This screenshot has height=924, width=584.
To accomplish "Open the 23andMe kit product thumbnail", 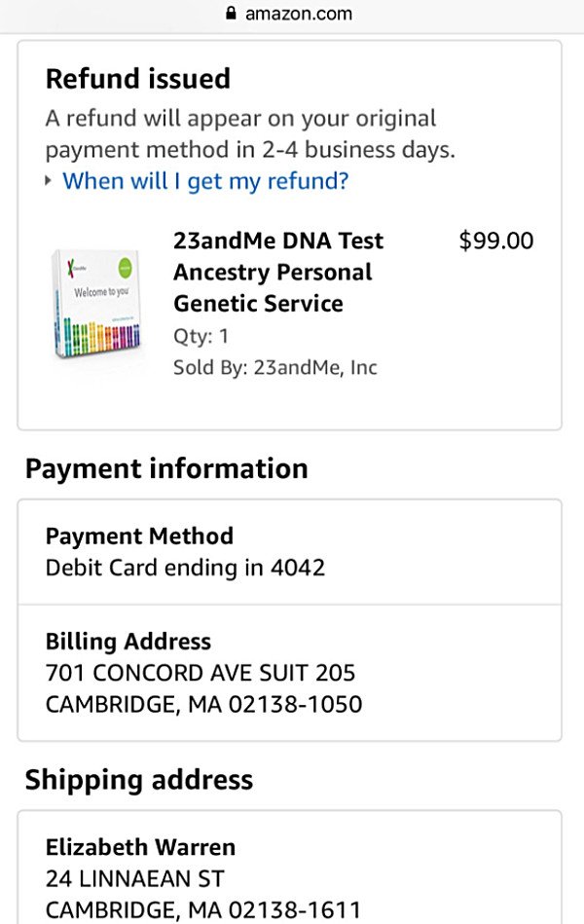I will coord(97,304).
